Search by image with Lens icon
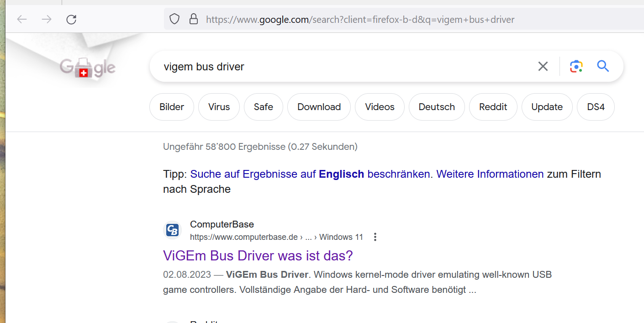The height and width of the screenshot is (323, 644). 576,67
